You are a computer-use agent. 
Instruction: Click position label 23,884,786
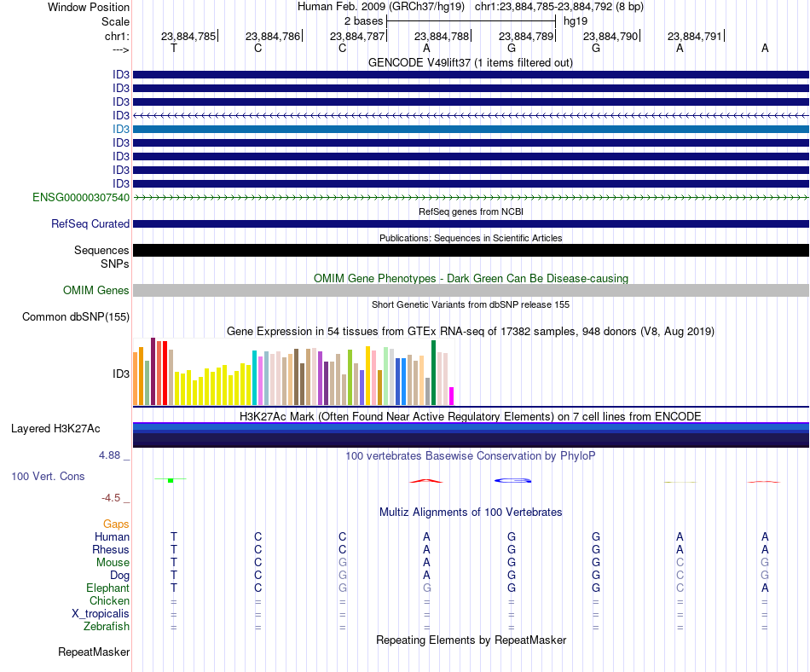point(273,36)
